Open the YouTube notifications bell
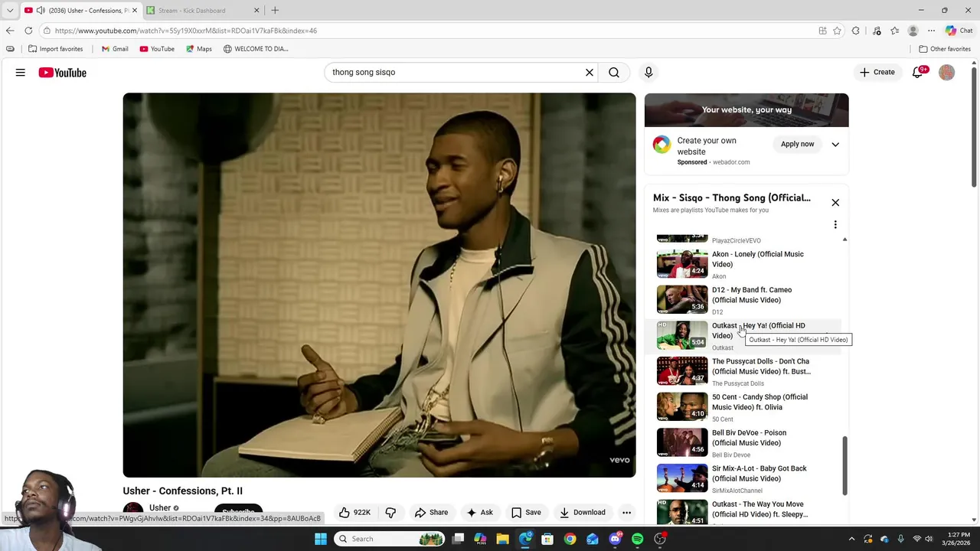The width and height of the screenshot is (980, 551). [918, 73]
